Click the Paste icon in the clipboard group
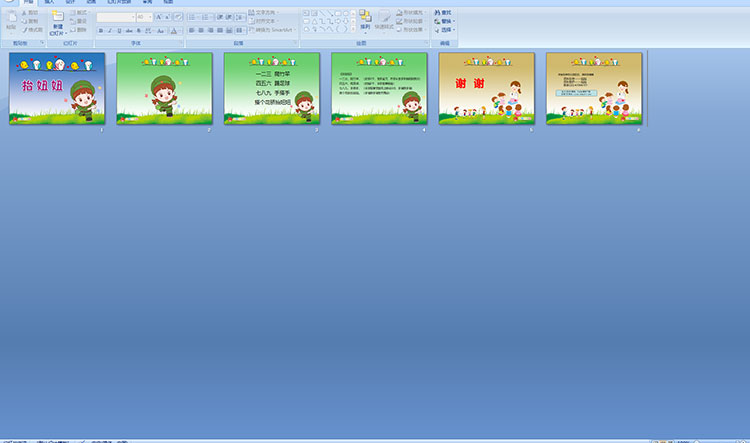This screenshot has width=750, height=443. tap(11, 18)
